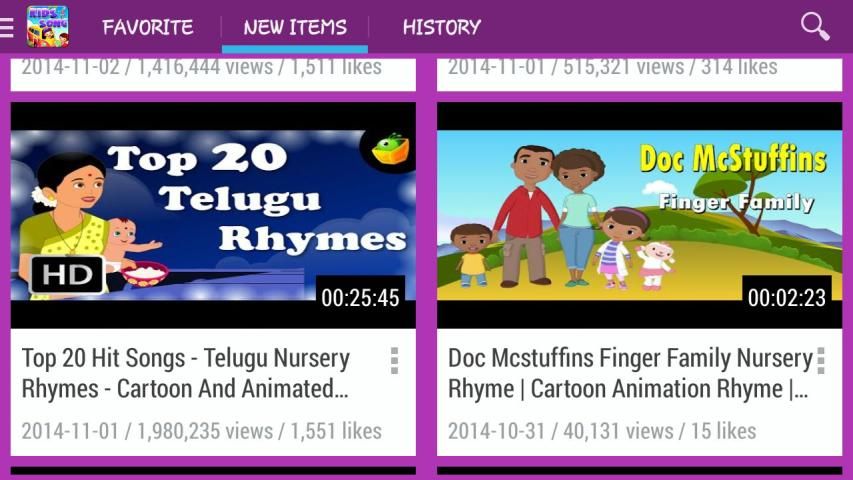Open overflow menu for Telugu Nursery Rhymes
Viewport: 853px width, 480px height.
[x=394, y=361]
